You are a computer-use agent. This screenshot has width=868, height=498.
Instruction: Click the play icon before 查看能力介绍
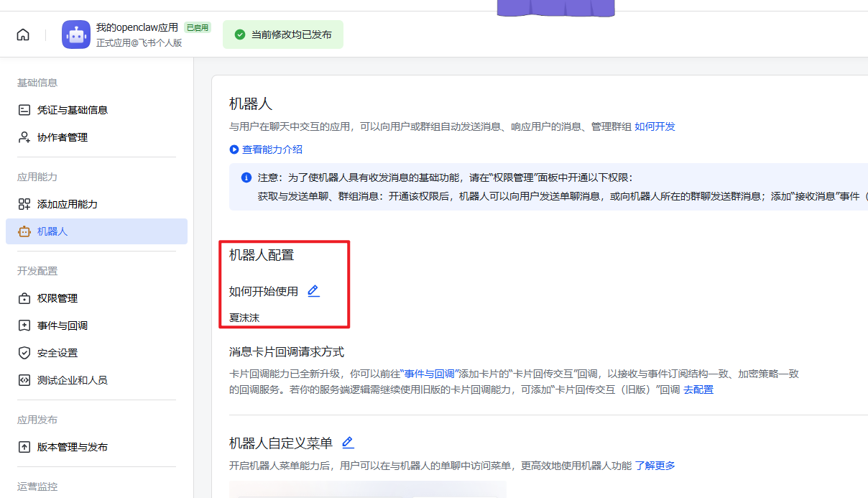pos(234,149)
